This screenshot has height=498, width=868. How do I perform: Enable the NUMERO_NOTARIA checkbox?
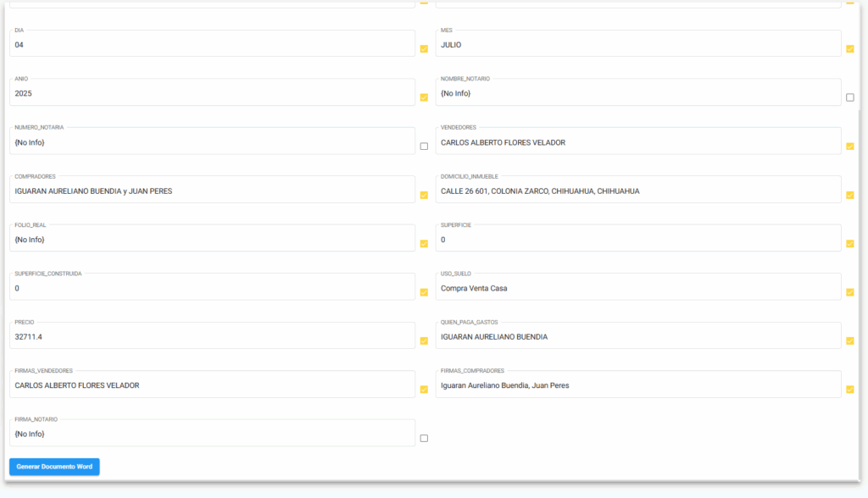pos(424,147)
